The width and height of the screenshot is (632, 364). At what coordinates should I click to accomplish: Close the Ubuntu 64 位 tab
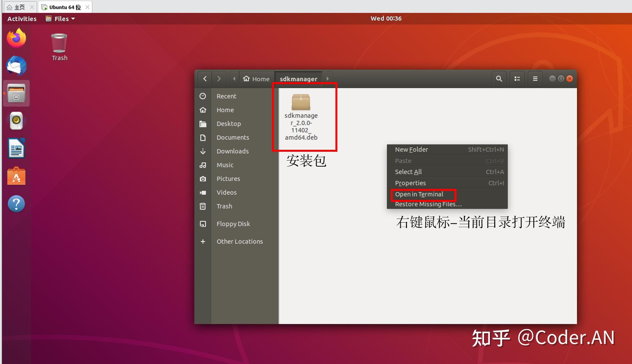(87, 7)
